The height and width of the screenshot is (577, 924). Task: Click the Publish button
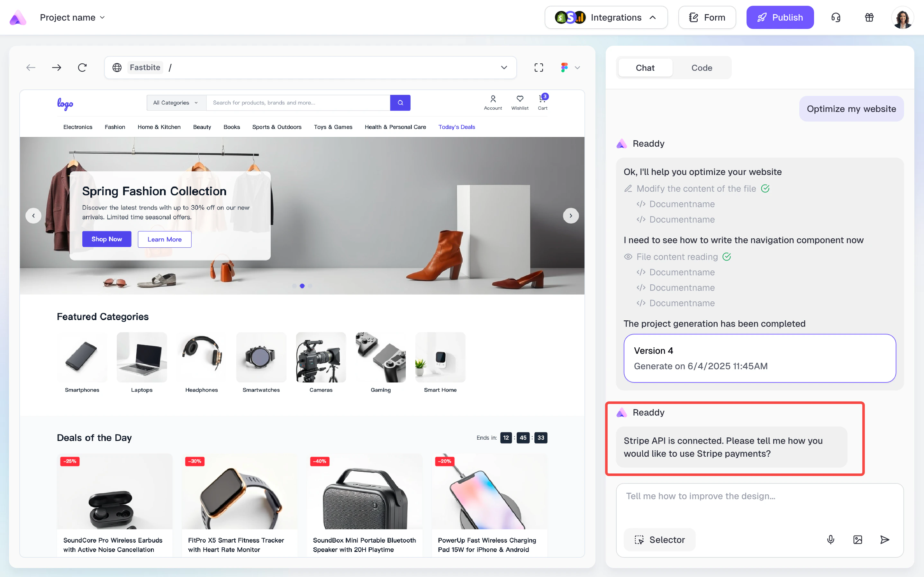(x=780, y=18)
